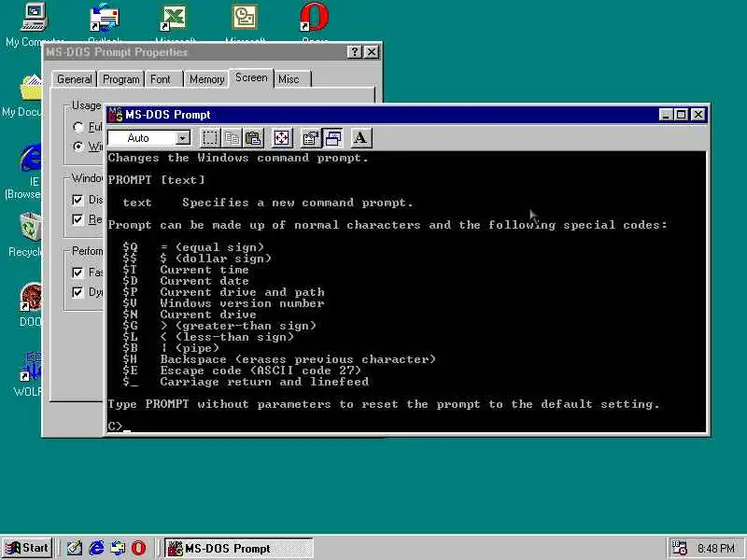Maximize the MS-DOS Prompt window
Image resolution: width=747 pixels, height=560 pixels.
tap(682, 115)
